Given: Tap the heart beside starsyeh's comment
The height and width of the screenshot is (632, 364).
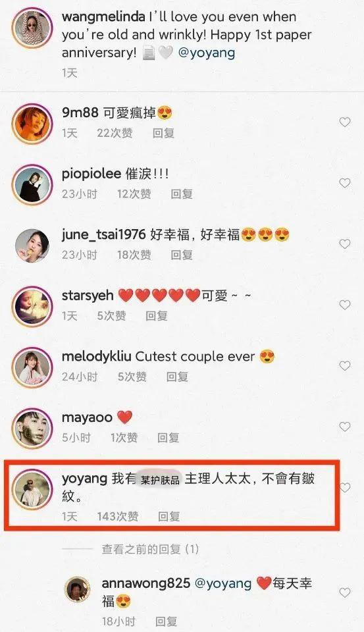Looking at the screenshot, I should tap(345, 305).
